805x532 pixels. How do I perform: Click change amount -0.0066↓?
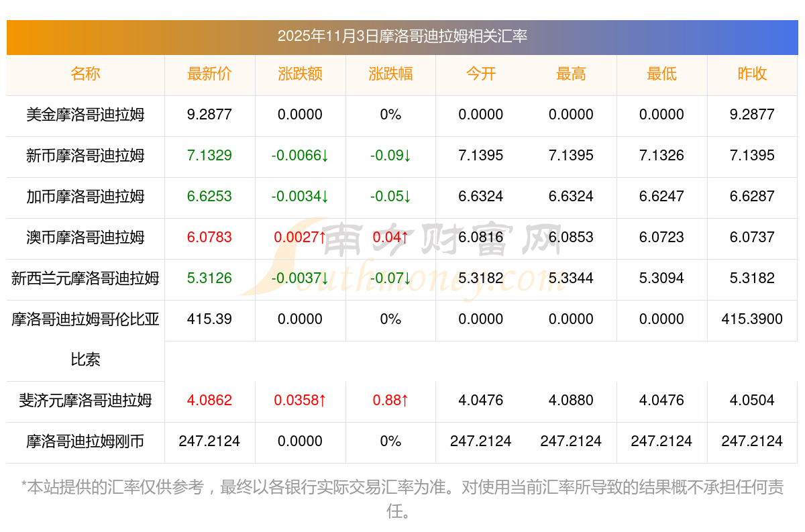300,156
